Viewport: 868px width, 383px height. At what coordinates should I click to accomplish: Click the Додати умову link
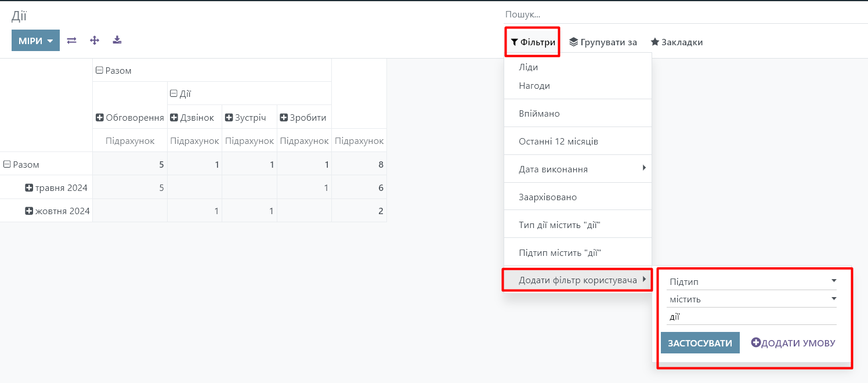click(x=793, y=343)
